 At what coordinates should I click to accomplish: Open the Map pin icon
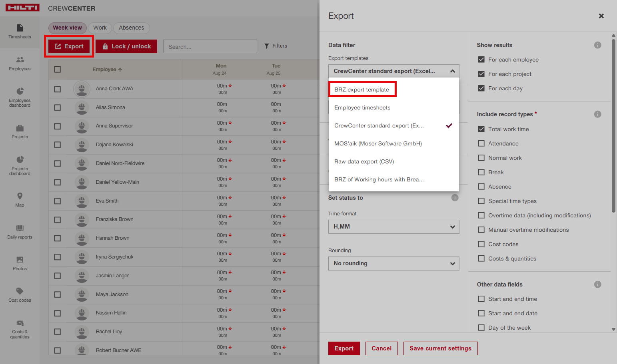tap(20, 196)
